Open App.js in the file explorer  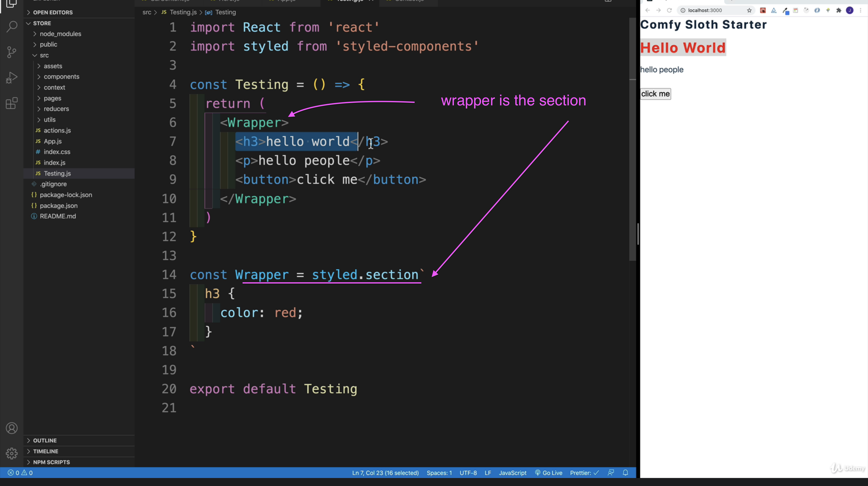pyautogui.click(x=52, y=141)
